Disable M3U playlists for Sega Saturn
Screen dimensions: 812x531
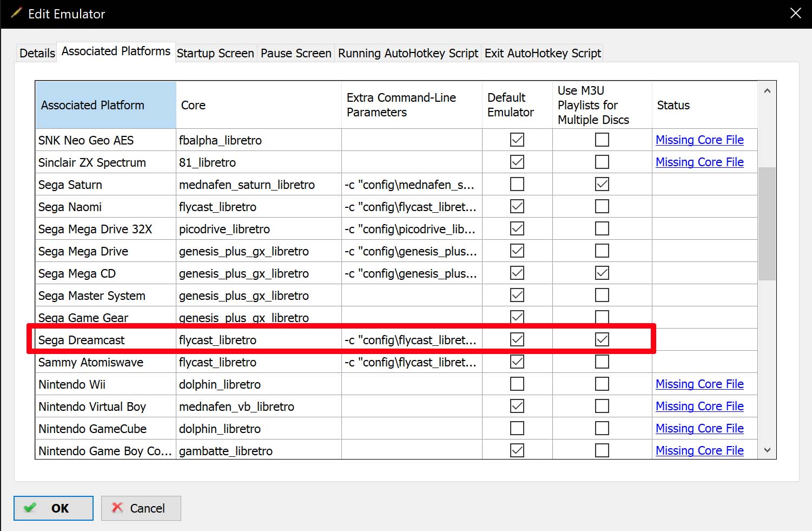click(x=602, y=184)
